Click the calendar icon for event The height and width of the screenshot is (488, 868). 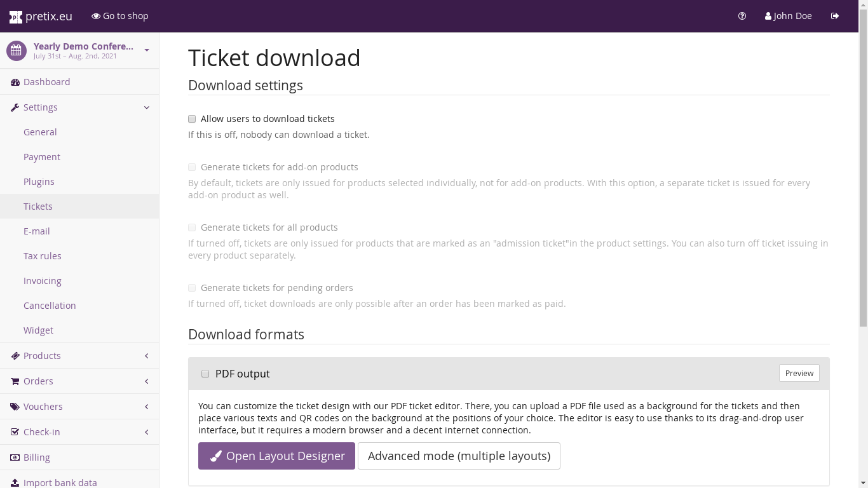coord(17,51)
